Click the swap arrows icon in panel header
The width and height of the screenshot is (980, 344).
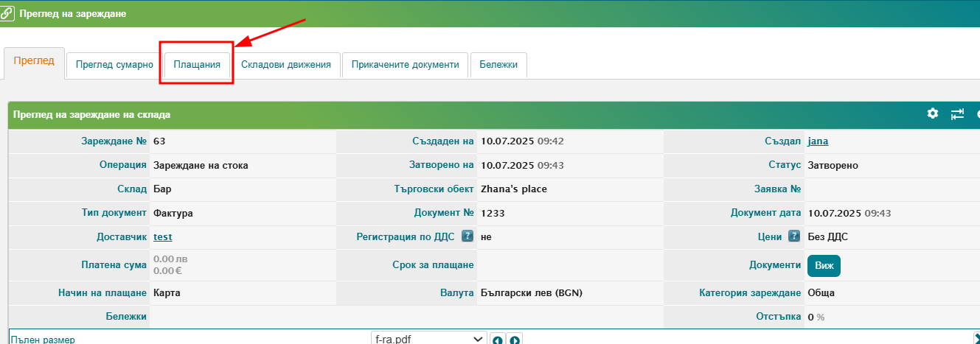pos(957,114)
